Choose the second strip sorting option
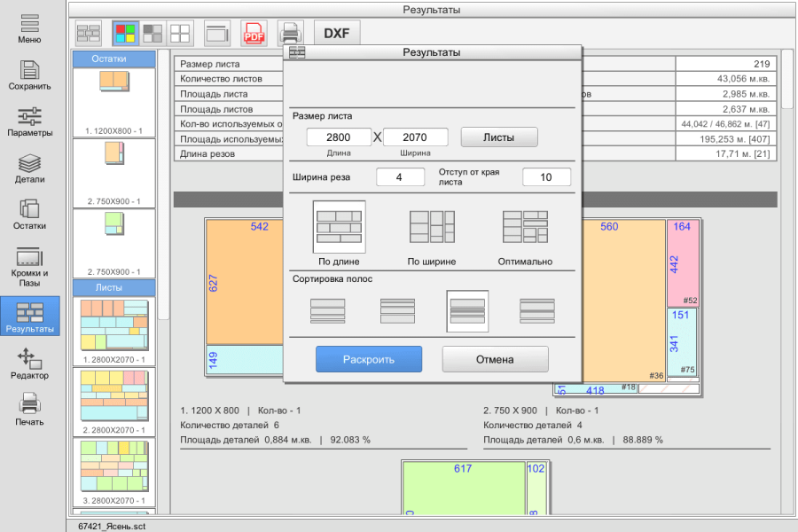798x532 pixels. click(397, 311)
